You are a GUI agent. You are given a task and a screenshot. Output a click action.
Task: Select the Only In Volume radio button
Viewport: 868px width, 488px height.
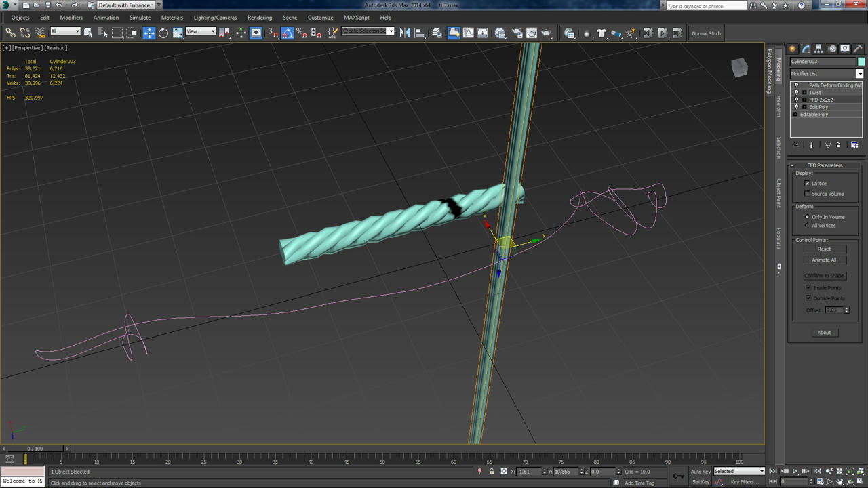[x=807, y=217]
